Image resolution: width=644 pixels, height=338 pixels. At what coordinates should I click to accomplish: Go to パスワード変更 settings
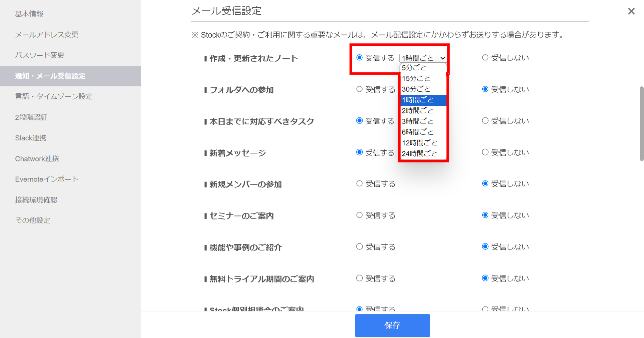pyautogui.click(x=40, y=55)
